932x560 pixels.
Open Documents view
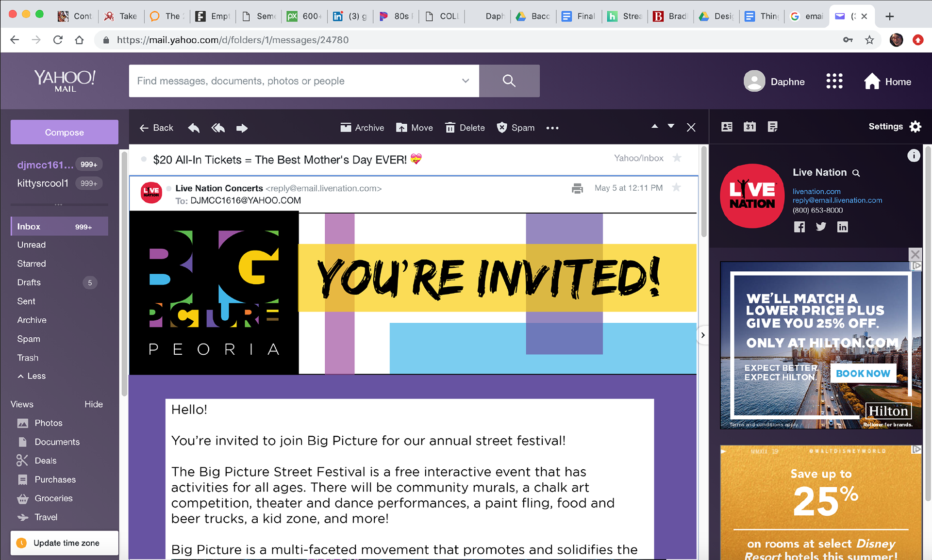coord(49,442)
